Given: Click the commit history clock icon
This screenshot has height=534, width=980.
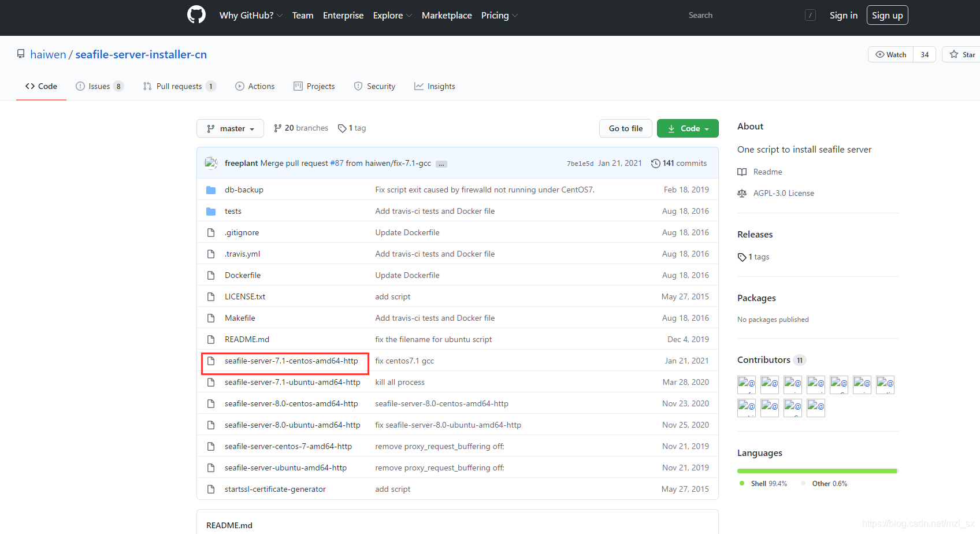Looking at the screenshot, I should click(x=655, y=164).
